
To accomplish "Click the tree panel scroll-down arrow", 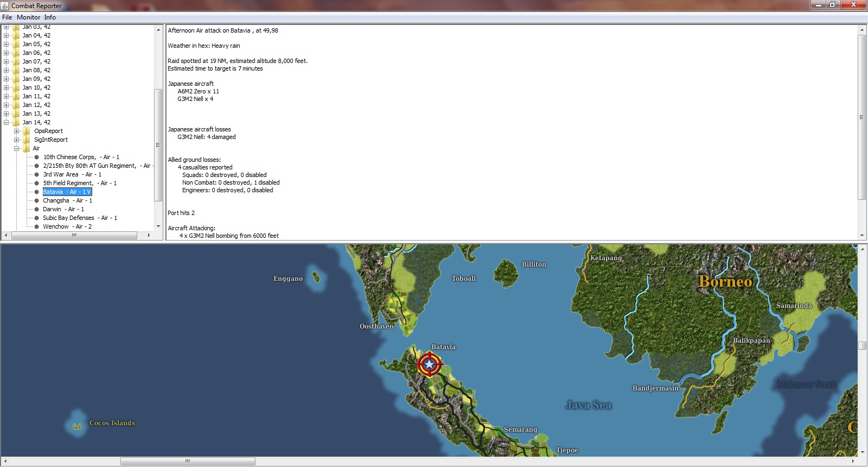I will coord(158,226).
